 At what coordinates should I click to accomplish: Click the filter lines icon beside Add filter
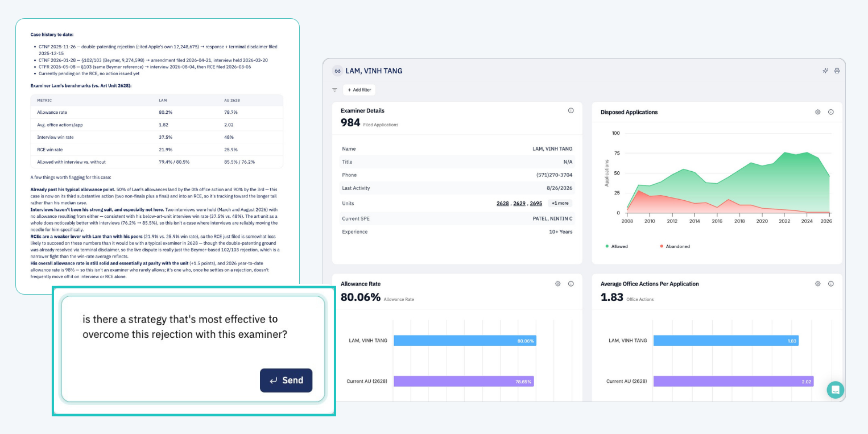[334, 90]
